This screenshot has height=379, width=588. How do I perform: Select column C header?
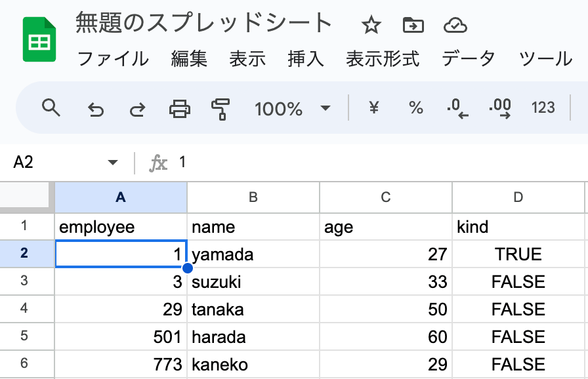[386, 197]
